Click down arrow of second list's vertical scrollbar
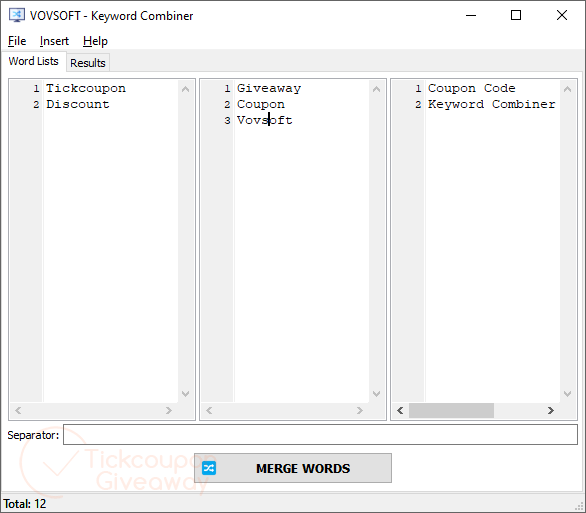The height and width of the screenshot is (513, 586). coord(376,394)
